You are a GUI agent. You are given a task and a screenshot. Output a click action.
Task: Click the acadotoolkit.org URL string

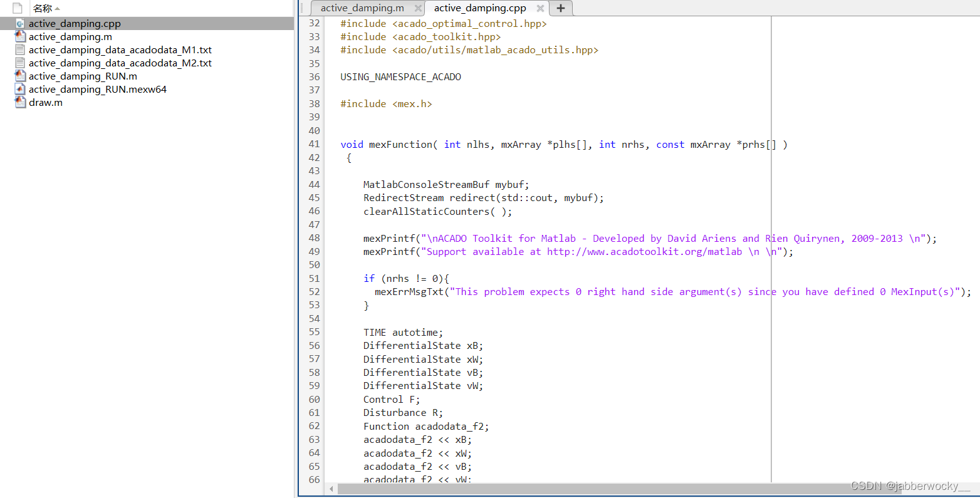(x=644, y=252)
